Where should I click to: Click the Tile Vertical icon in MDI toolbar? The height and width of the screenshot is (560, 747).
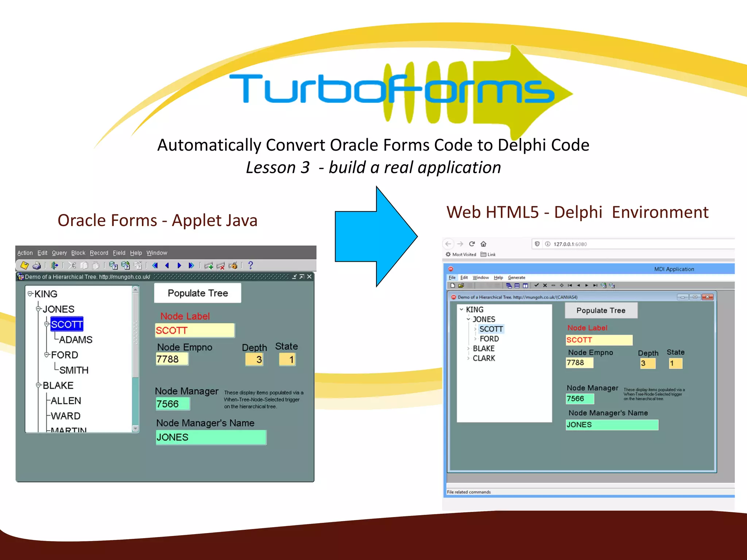525,285
